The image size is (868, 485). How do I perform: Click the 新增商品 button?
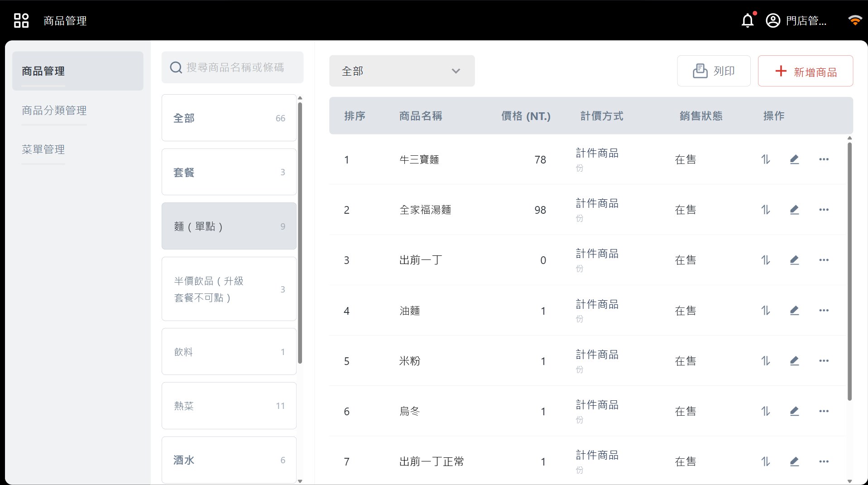806,71
